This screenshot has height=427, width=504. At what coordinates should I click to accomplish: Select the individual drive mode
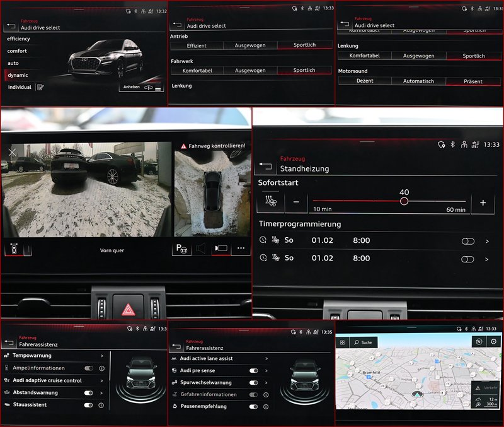pyautogui.click(x=19, y=87)
